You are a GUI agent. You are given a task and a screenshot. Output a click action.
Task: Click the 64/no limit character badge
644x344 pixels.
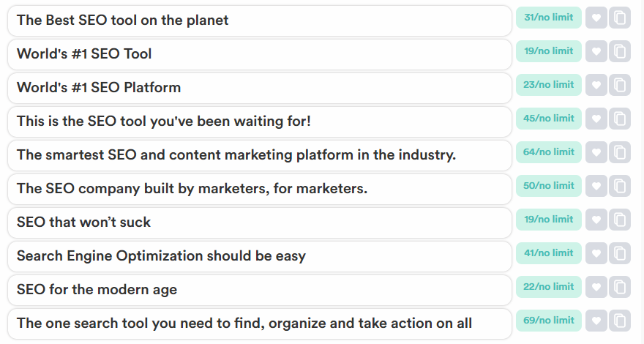(549, 152)
